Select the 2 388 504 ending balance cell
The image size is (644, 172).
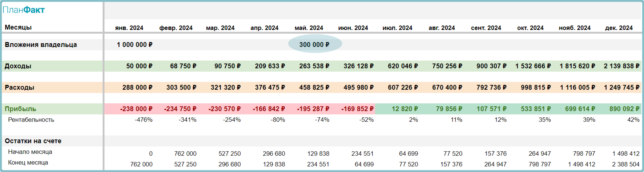625,164
